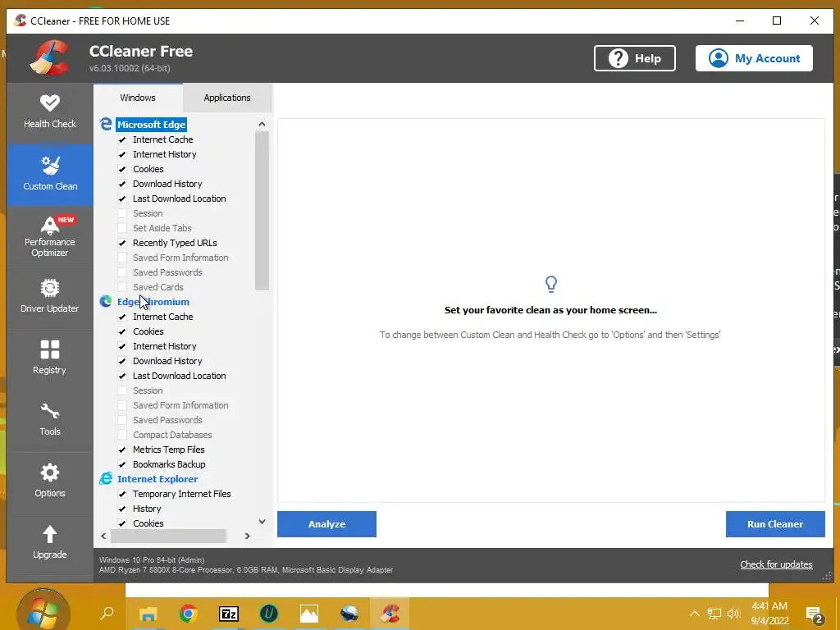Screen dimensions: 840x630
Task: Click the Microsoft Edge legacy icon
Action: pyautogui.click(x=106, y=125)
